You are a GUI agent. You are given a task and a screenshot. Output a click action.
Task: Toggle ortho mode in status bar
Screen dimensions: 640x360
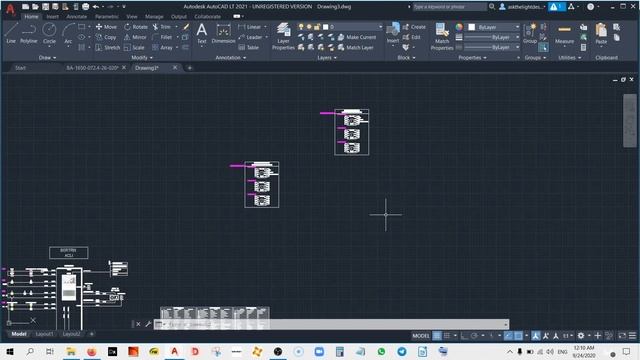pos(464,336)
